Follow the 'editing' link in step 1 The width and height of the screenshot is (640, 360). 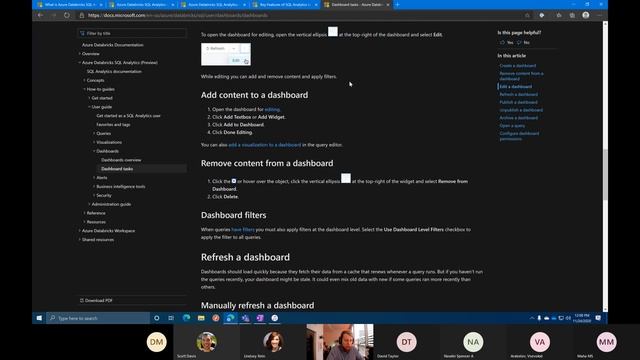[272, 109]
